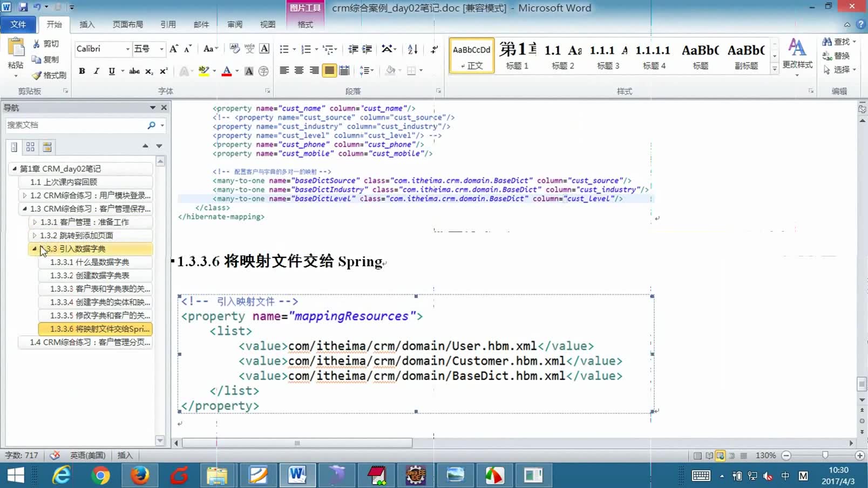Switch to the 引用 References tab
The width and height of the screenshot is (868, 488).
(168, 24)
